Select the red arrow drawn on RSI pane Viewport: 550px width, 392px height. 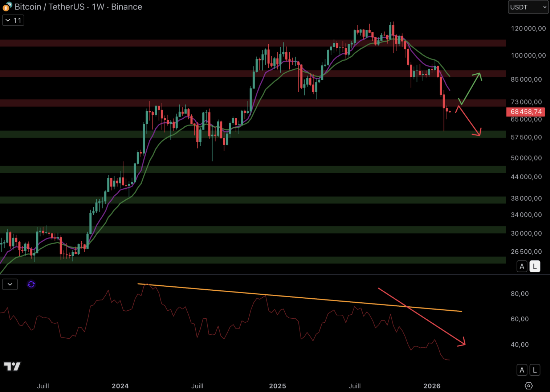pos(421,317)
